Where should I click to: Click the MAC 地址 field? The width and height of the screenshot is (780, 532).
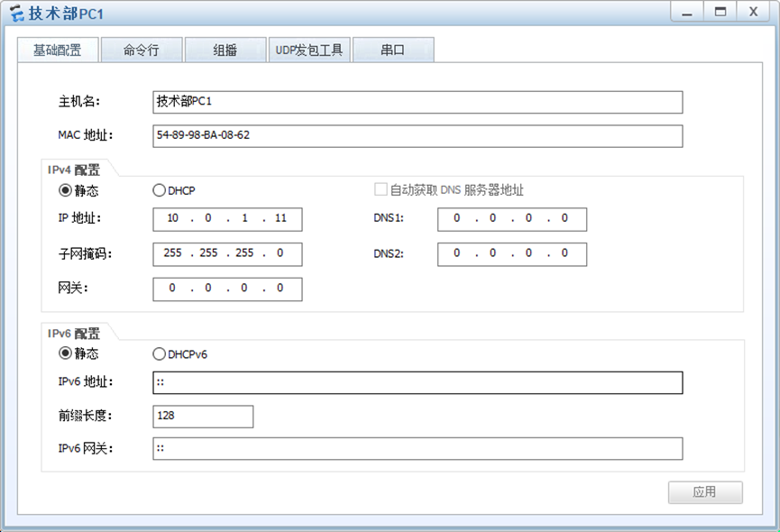417,136
